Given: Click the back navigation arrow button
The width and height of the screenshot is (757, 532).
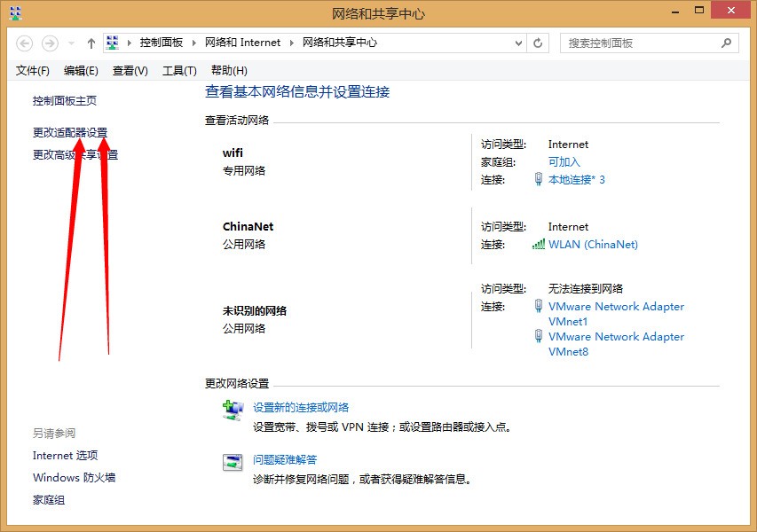Looking at the screenshot, I should point(24,43).
